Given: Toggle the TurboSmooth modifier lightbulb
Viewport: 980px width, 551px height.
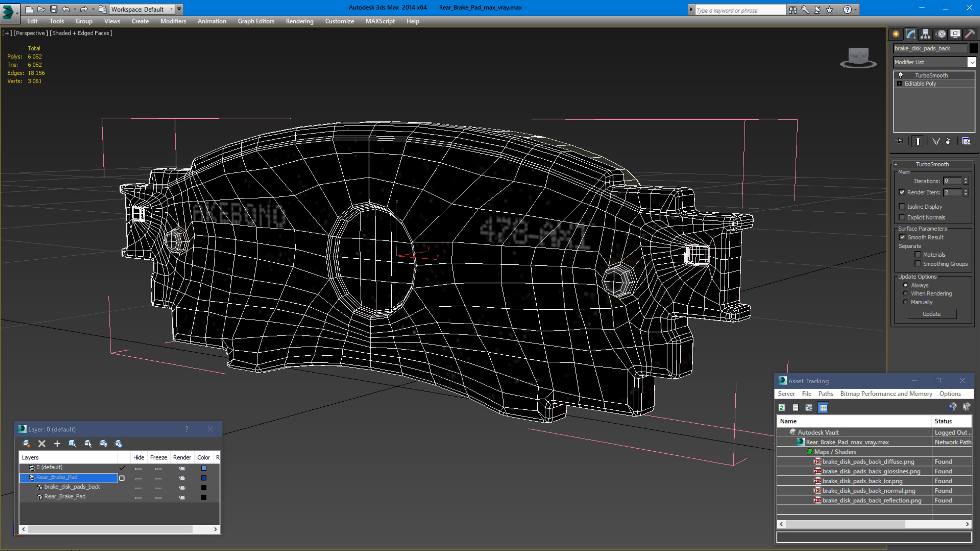Looking at the screenshot, I should [x=900, y=75].
